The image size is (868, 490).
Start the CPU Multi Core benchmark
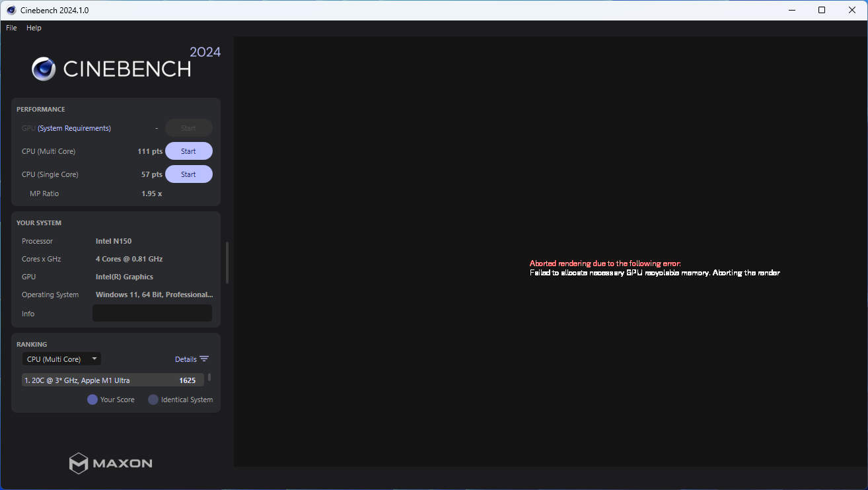[x=188, y=151]
